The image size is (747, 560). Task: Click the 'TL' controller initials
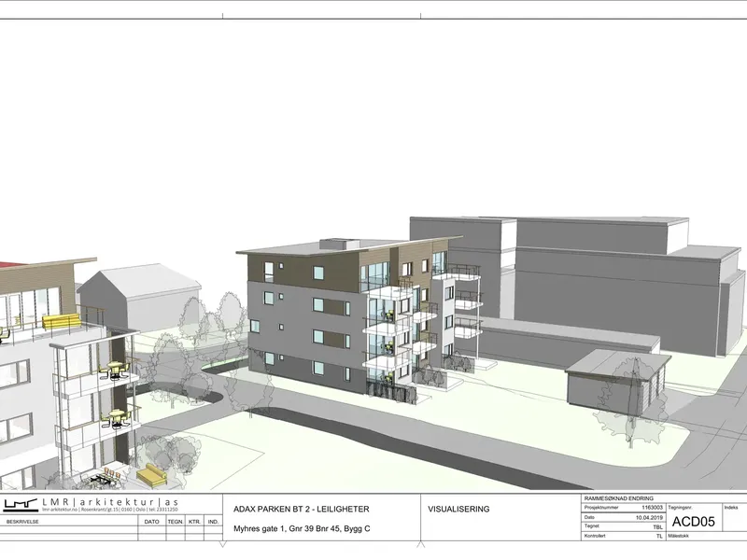(x=659, y=536)
